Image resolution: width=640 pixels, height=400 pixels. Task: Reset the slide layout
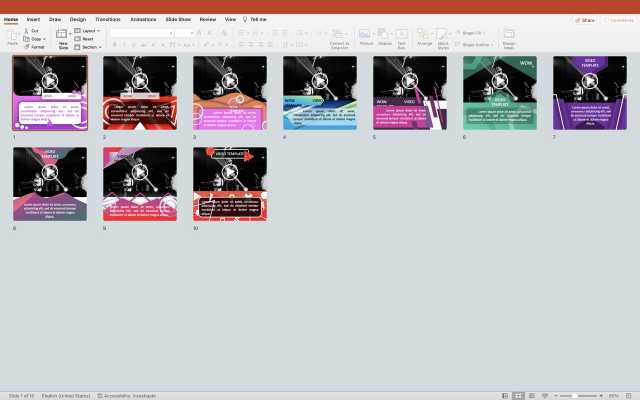click(x=84, y=39)
